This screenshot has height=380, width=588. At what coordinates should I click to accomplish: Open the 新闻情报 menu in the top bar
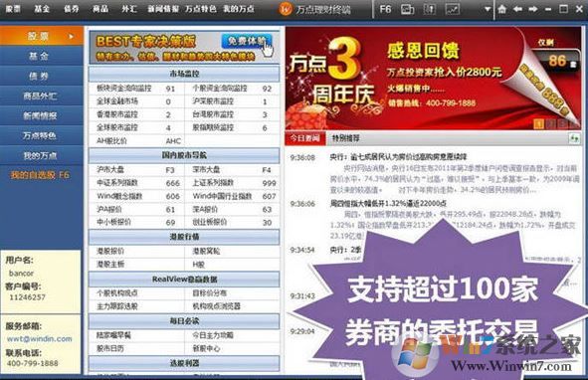pyautogui.click(x=163, y=9)
